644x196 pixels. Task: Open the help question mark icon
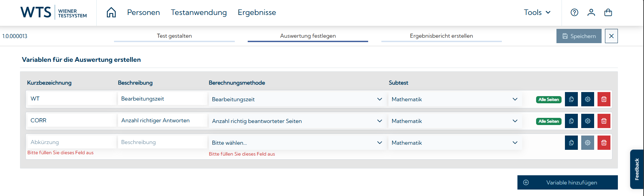574,13
